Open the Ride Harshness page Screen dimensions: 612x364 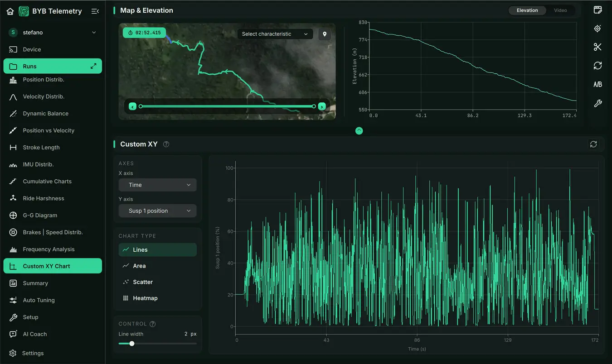53,198
